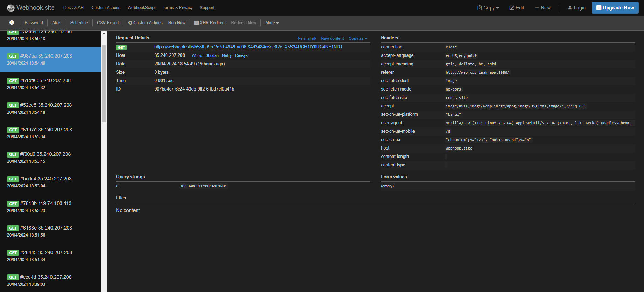
Task: Click the Whois lookup link
Action: [197, 55]
